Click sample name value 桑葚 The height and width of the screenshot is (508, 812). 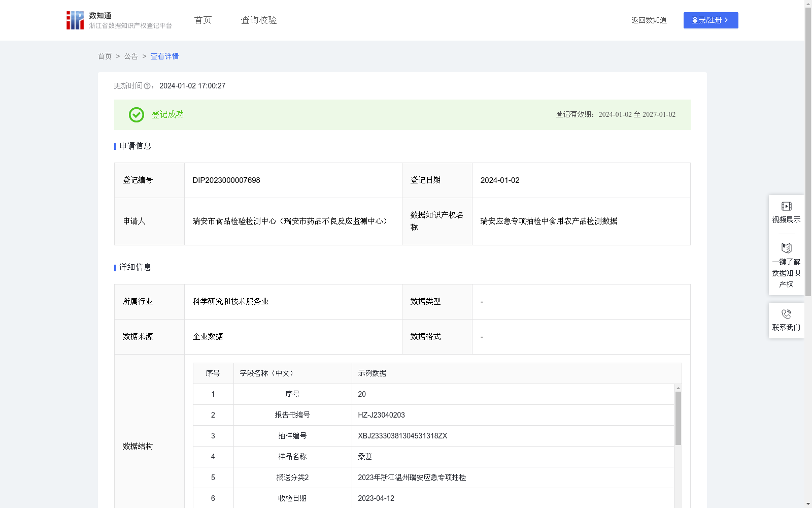[x=365, y=457]
